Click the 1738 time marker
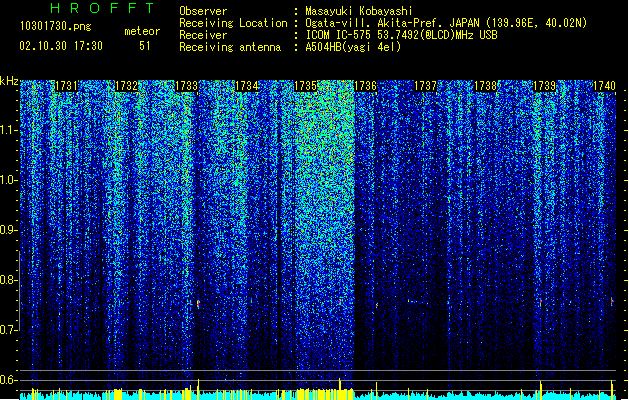The width and height of the screenshot is (629, 400). (x=485, y=86)
